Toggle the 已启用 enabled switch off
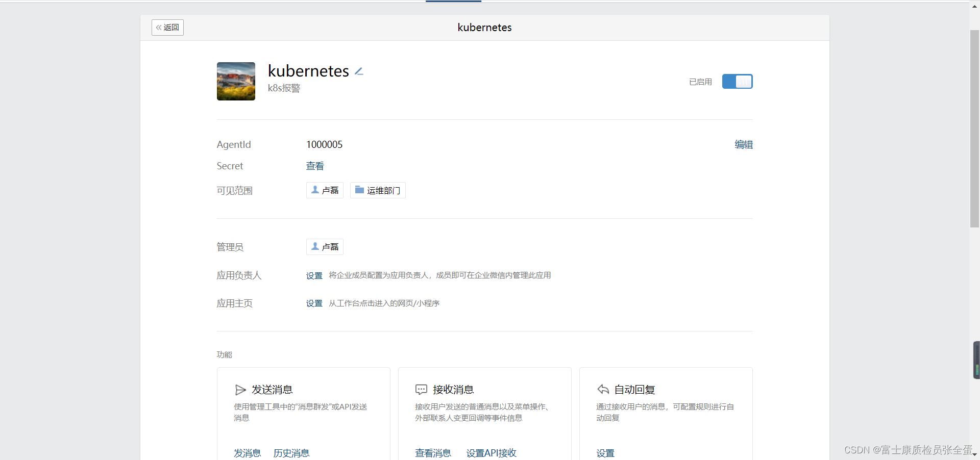This screenshot has width=980, height=460. tap(737, 82)
